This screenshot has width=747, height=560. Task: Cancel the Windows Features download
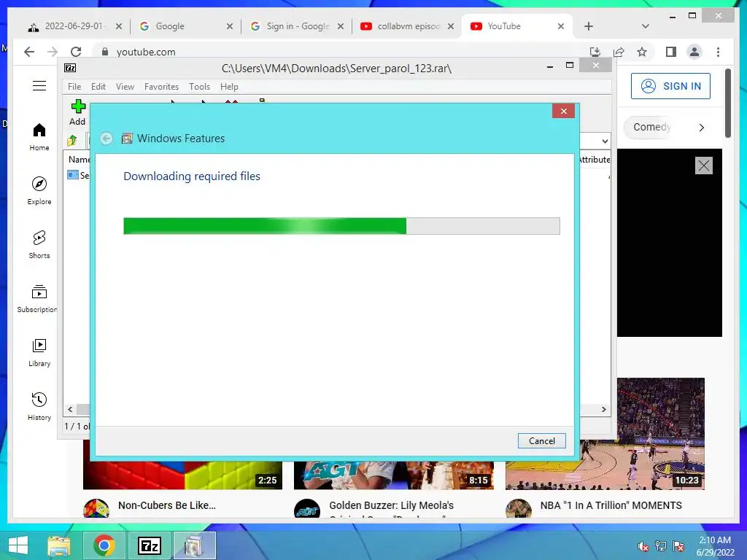pyautogui.click(x=542, y=441)
